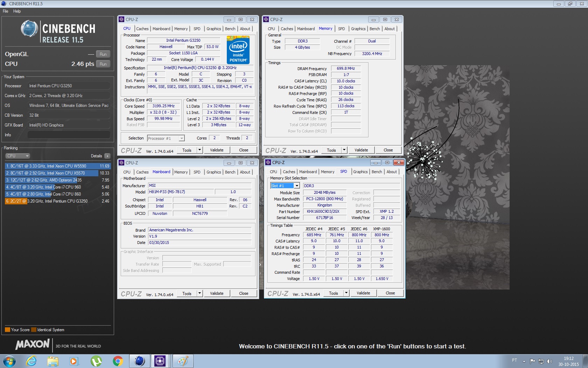Viewport: 588px width, 368px height.
Task: Open uTorrent from the taskbar
Action: [x=96, y=361]
